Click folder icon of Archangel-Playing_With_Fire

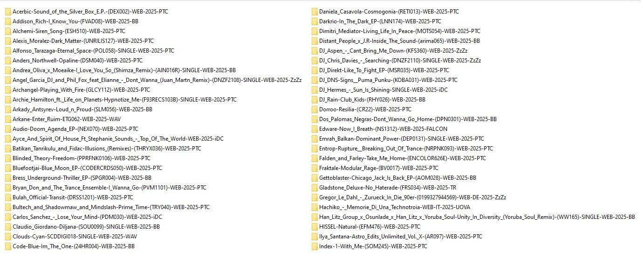click(x=8, y=90)
